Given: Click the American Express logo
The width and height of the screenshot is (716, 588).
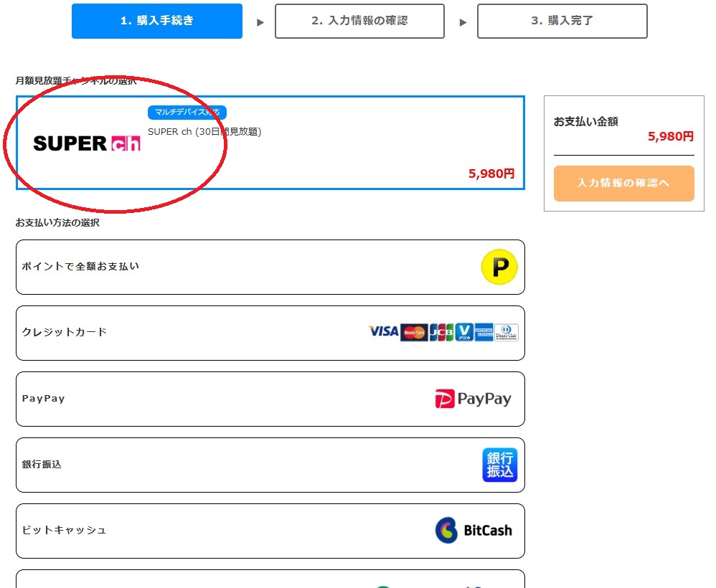Looking at the screenshot, I should click(x=484, y=333).
